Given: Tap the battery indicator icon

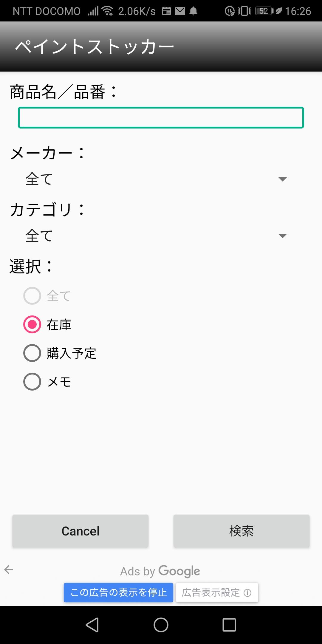Looking at the screenshot, I should 264,11.
